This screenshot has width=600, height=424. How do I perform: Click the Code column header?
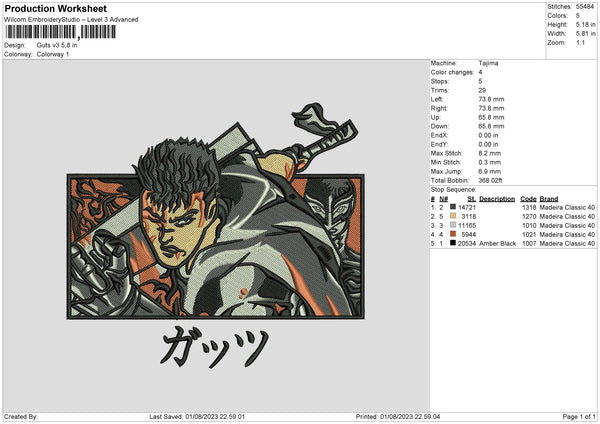pos(528,198)
